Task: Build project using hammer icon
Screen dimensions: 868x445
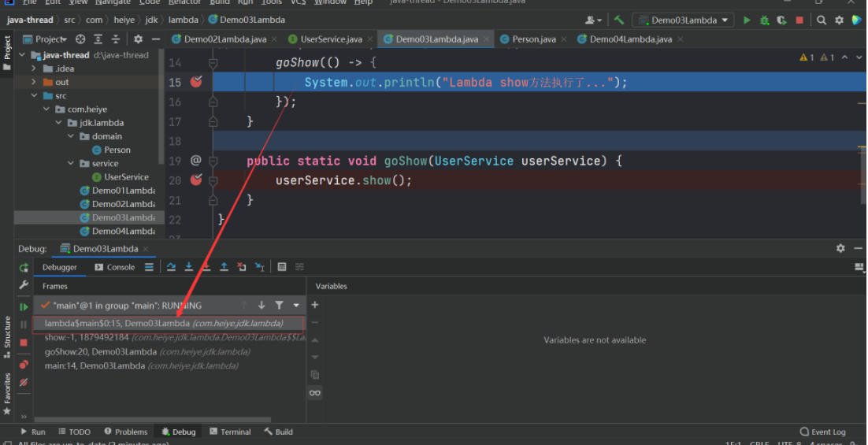Action: pos(619,20)
